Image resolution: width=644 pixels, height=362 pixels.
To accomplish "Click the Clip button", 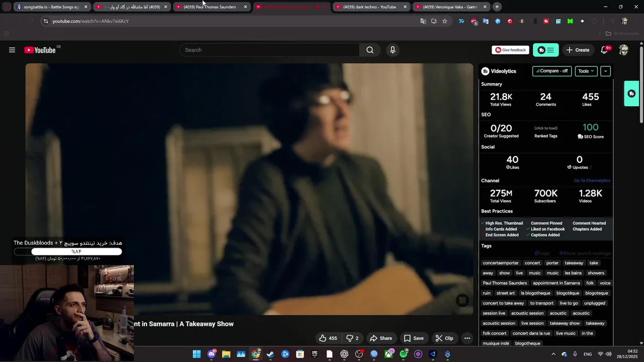I will click(444, 338).
